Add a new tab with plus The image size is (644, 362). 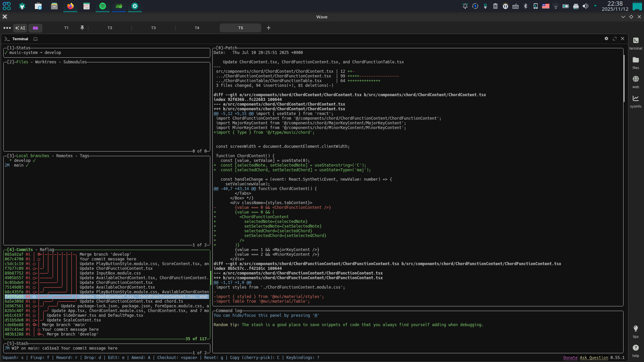click(269, 28)
